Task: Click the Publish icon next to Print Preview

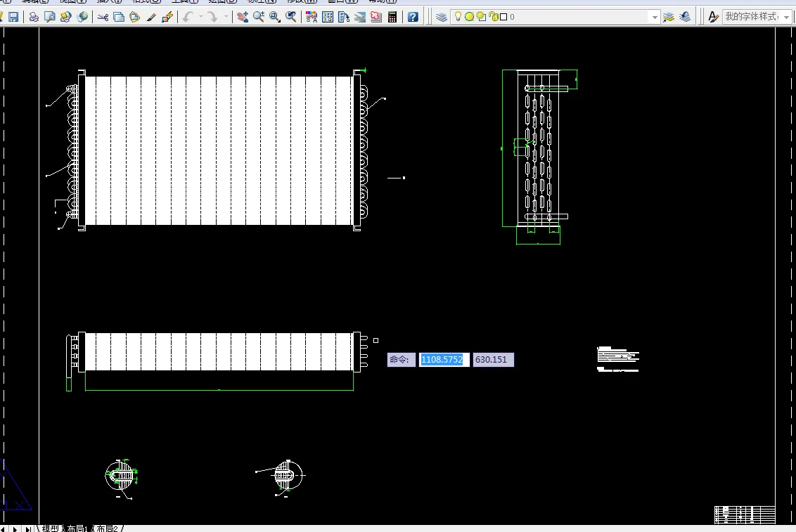Action: (65, 17)
